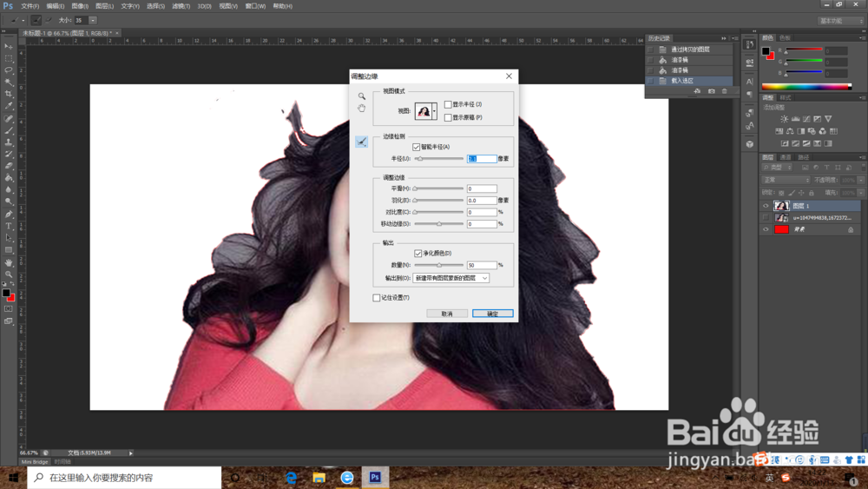Select the Eraser tool
The height and width of the screenshot is (489, 868).
point(9,166)
